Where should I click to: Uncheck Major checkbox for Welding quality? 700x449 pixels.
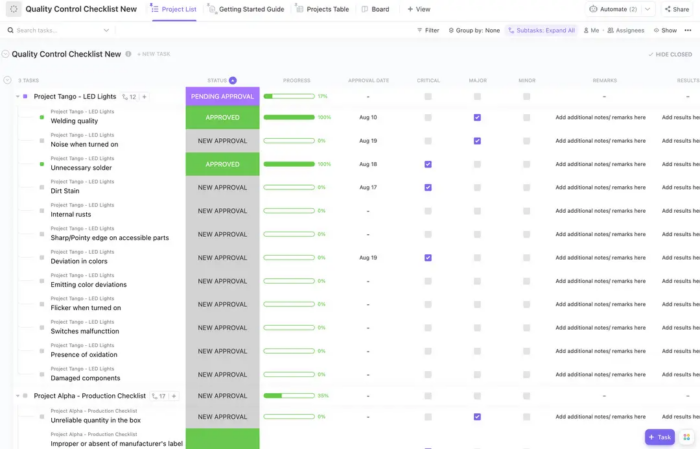click(477, 117)
